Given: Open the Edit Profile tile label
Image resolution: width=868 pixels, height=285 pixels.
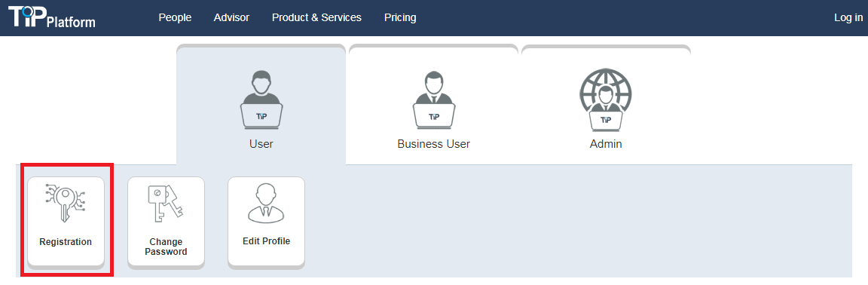Looking at the screenshot, I should click(x=266, y=242).
